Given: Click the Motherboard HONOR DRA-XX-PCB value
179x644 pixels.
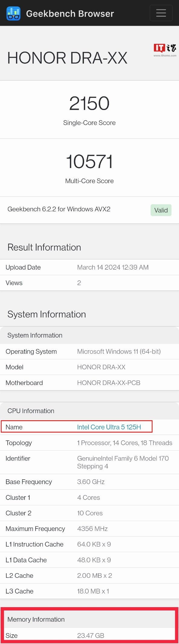Looking at the screenshot, I should point(109,383).
